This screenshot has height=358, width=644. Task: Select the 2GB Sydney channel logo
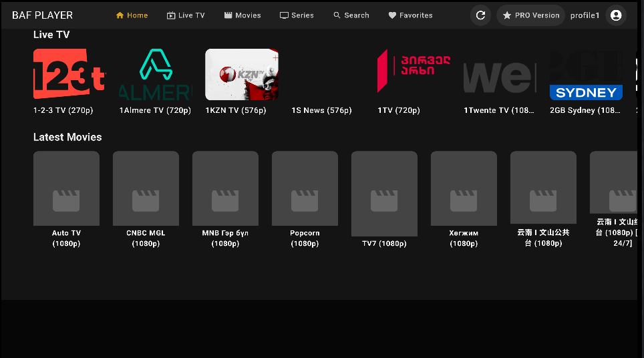tap(586, 75)
